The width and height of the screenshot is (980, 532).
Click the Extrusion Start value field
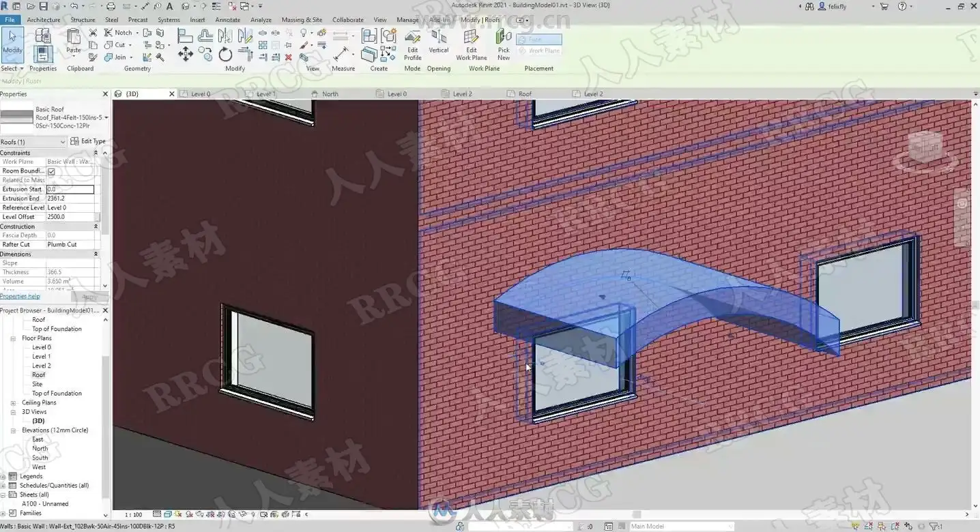[x=70, y=190]
